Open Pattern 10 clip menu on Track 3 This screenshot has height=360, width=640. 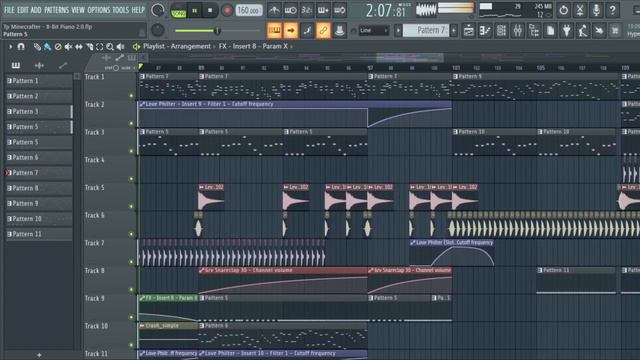click(456, 132)
